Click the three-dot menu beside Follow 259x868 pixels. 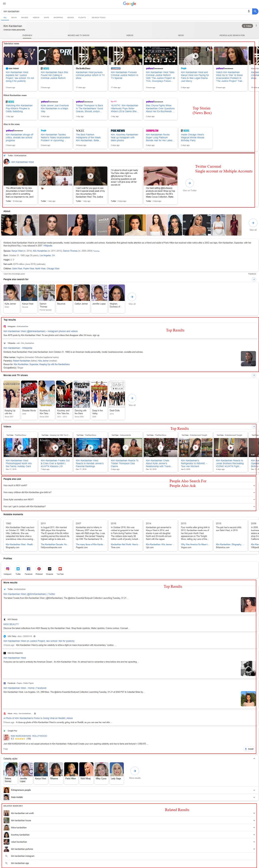(x=256, y=26)
